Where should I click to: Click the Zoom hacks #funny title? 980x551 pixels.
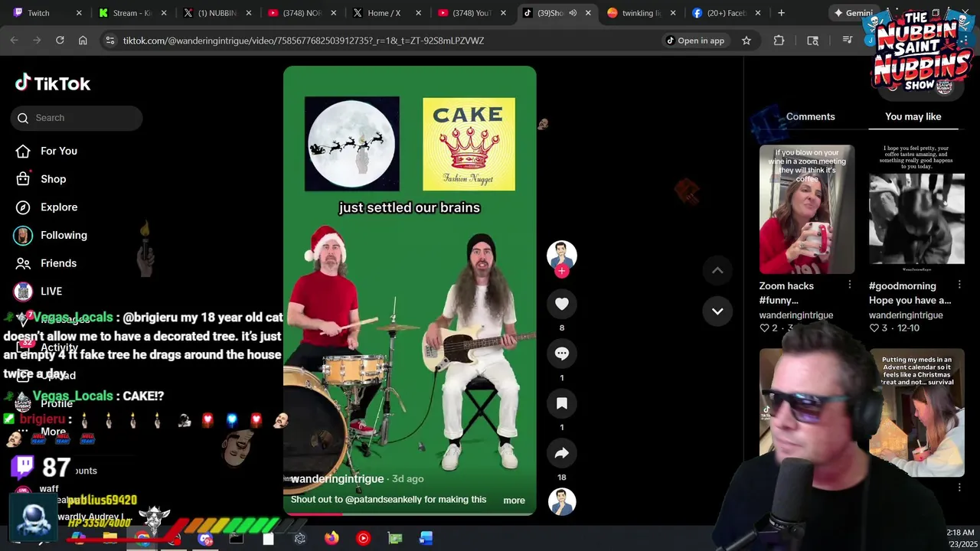tap(786, 293)
